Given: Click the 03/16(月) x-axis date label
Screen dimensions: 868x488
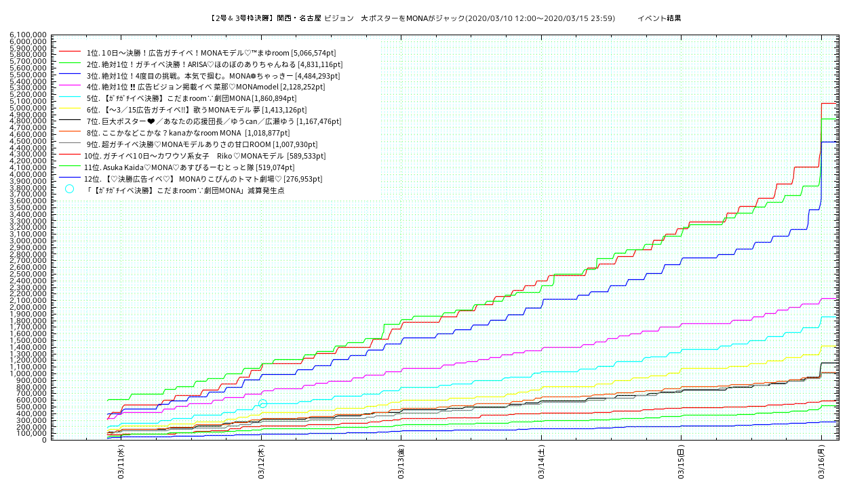Looking at the screenshot, I should coord(821,462).
